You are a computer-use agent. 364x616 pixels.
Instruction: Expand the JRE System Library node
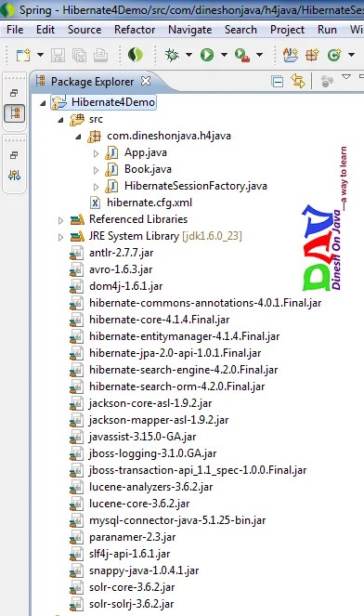60,237
